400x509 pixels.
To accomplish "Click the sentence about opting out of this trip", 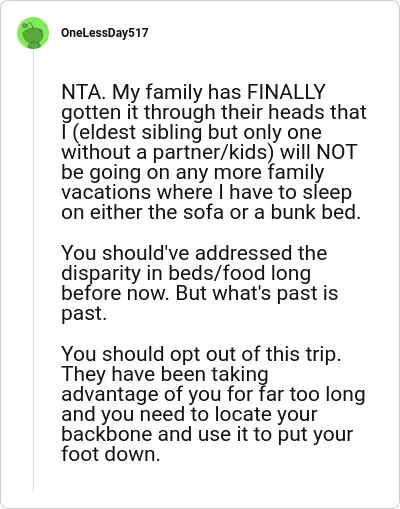I will pos(201,354).
